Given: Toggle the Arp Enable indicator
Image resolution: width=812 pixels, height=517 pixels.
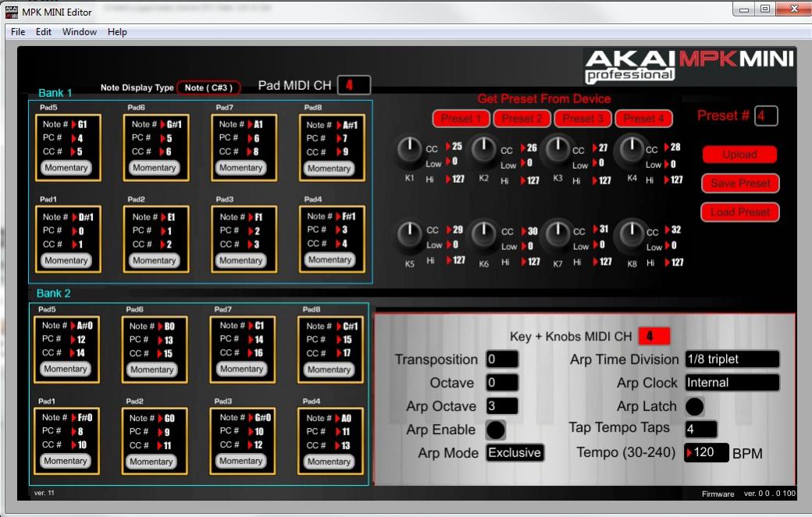Looking at the screenshot, I should pyautogui.click(x=496, y=430).
